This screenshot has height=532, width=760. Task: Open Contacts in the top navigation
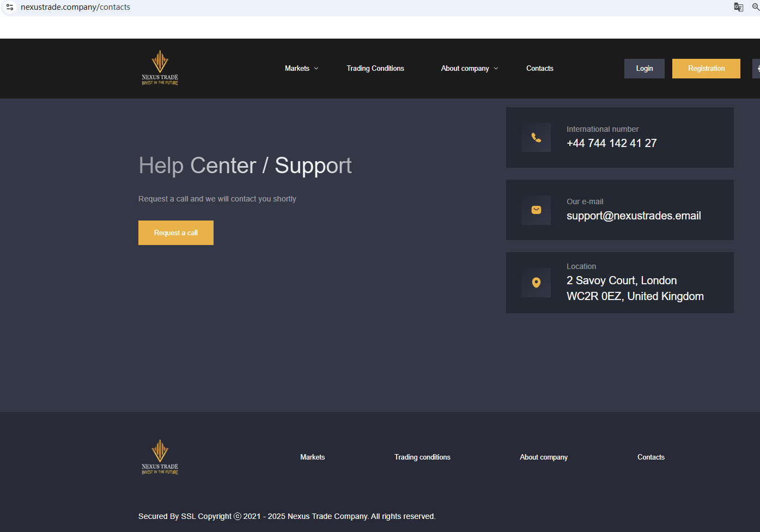click(x=539, y=69)
